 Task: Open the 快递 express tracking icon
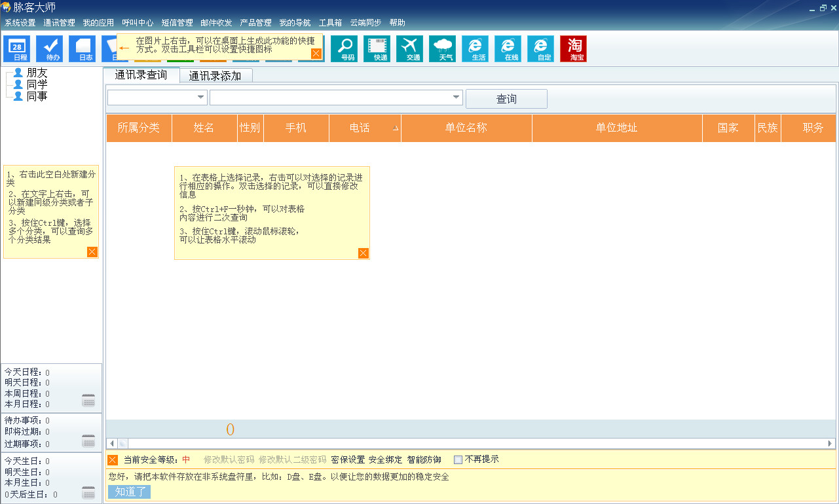(x=377, y=48)
